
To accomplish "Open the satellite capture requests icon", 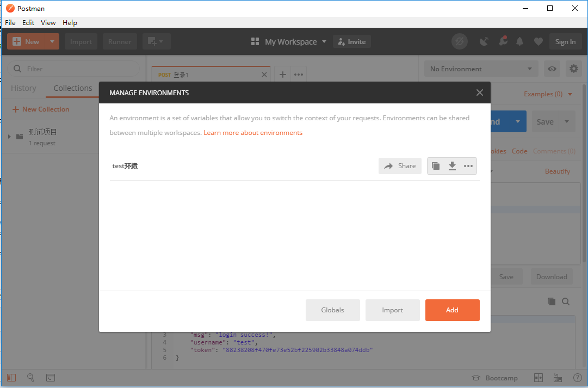I will click(x=484, y=41).
